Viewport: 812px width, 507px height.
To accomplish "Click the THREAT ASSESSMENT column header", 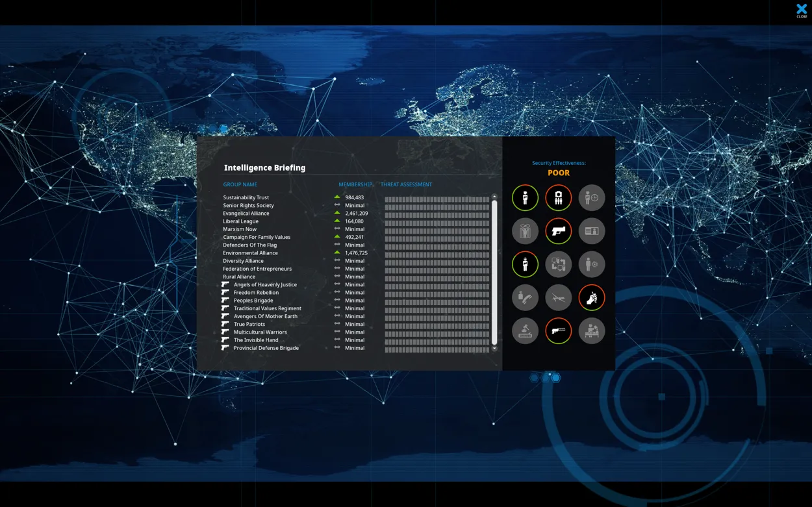I will (x=406, y=184).
